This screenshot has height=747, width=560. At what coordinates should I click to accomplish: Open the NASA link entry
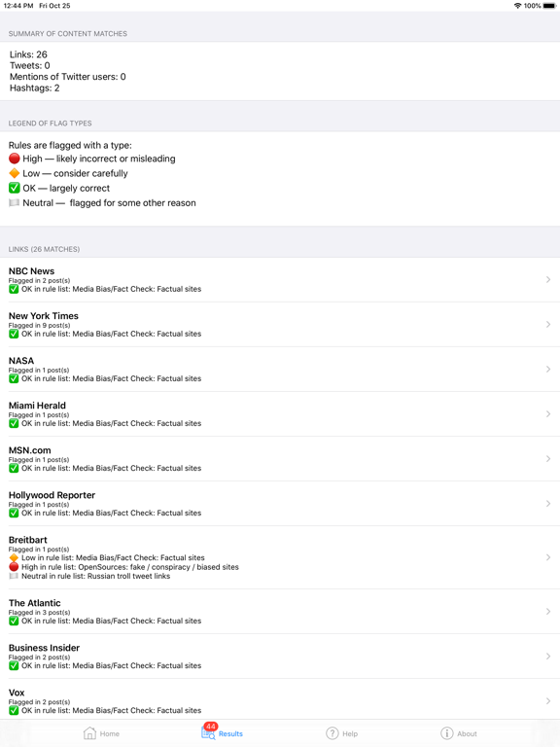point(280,370)
